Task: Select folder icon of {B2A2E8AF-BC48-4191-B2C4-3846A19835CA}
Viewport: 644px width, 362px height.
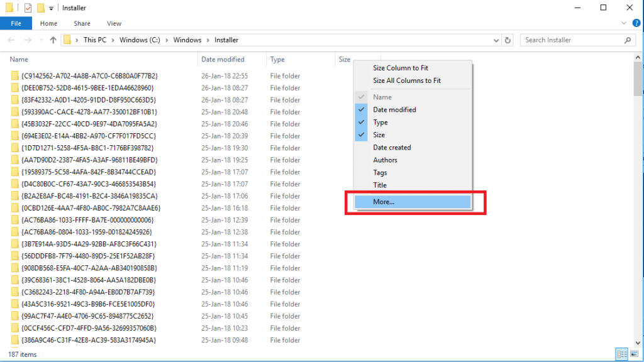Action: click(x=15, y=196)
